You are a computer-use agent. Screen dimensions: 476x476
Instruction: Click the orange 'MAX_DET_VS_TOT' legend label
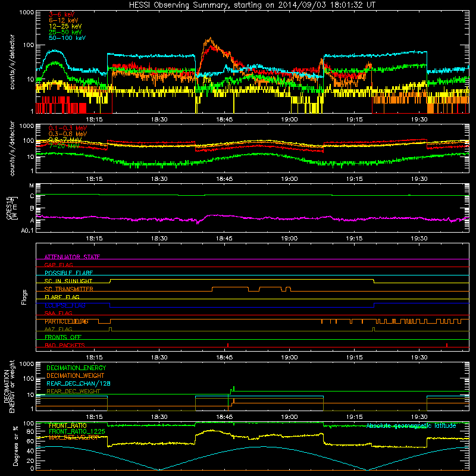74,437
